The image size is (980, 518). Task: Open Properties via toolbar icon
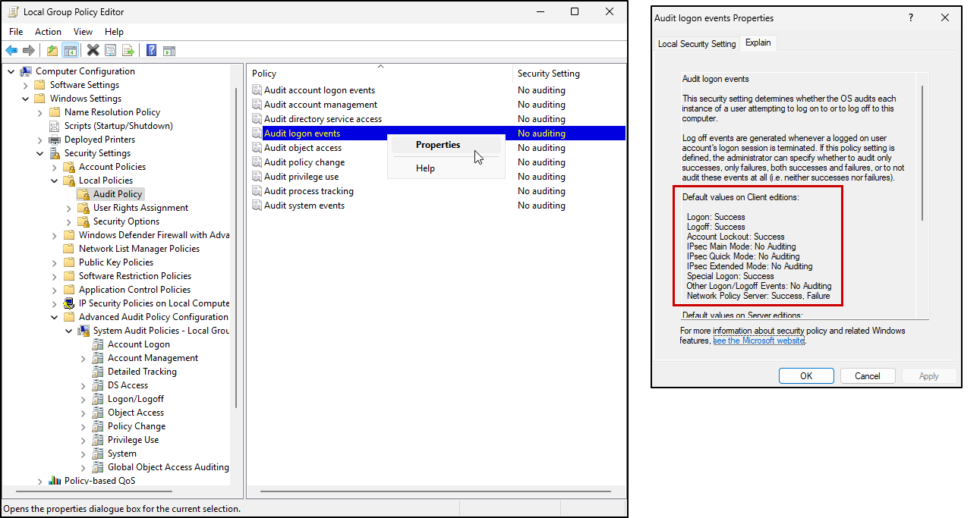point(111,51)
